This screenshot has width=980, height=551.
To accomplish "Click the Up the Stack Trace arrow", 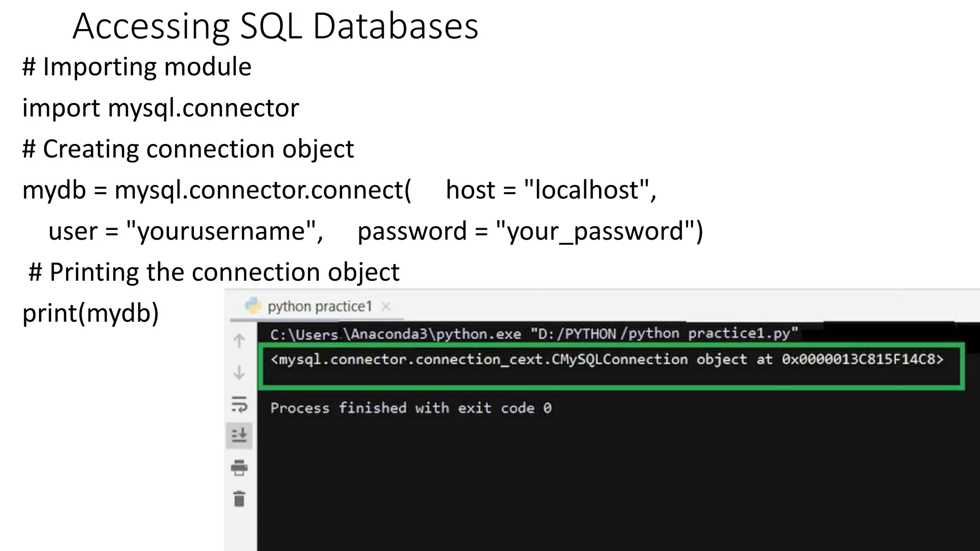I will click(239, 341).
